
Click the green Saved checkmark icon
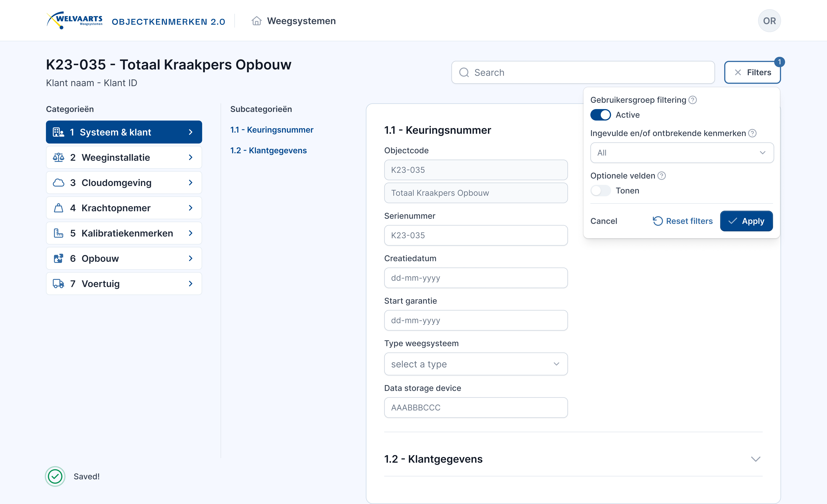(x=55, y=476)
